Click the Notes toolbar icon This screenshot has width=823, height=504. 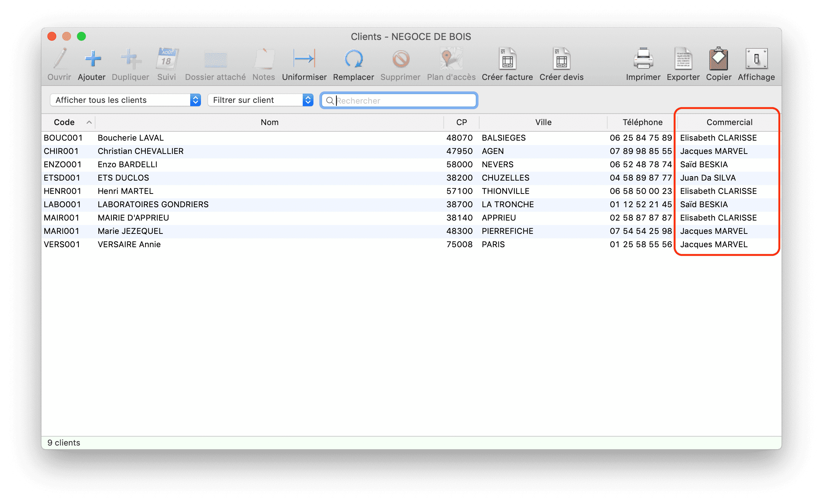(264, 59)
